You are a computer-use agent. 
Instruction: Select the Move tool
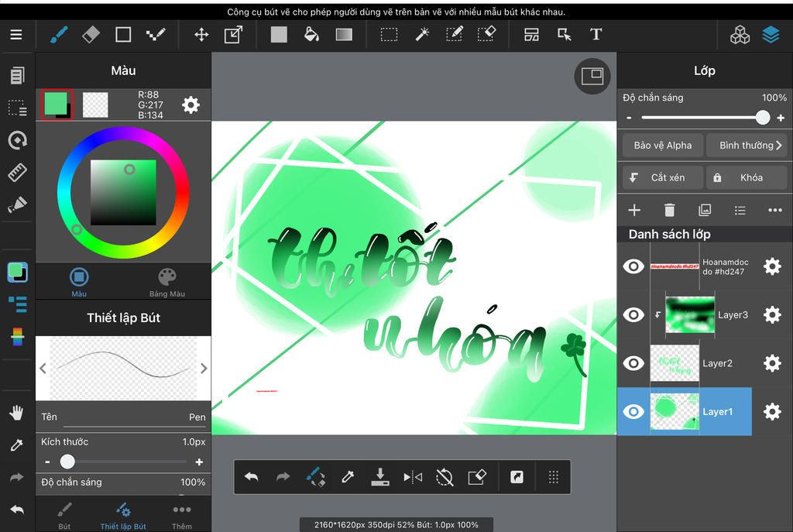(x=201, y=34)
